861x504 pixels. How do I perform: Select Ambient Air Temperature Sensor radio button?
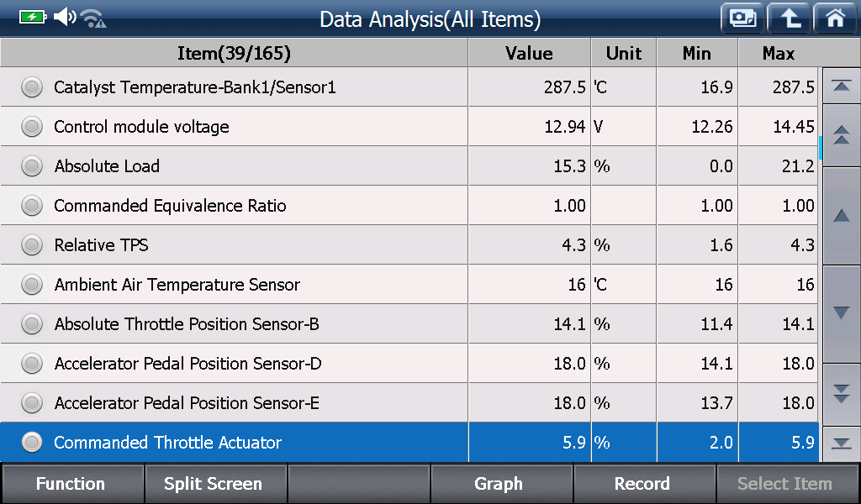(32, 285)
